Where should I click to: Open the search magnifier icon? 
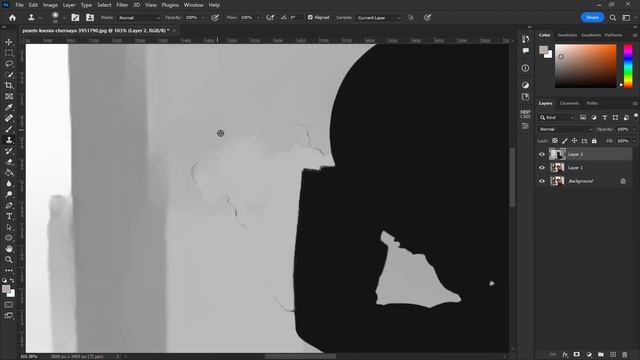(x=613, y=18)
